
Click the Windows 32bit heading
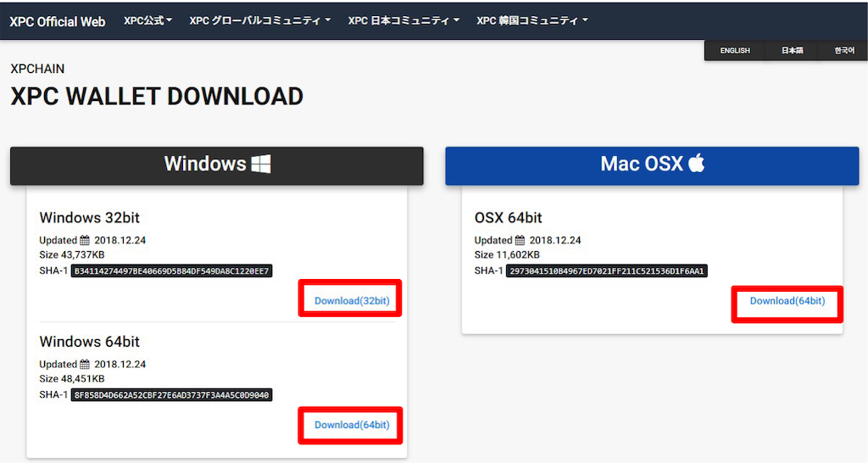coord(90,218)
